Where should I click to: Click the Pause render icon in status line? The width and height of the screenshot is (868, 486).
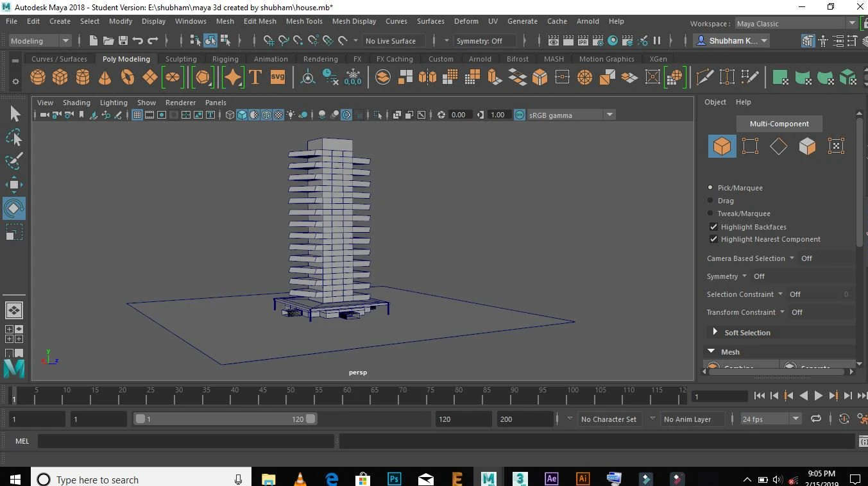point(657,40)
